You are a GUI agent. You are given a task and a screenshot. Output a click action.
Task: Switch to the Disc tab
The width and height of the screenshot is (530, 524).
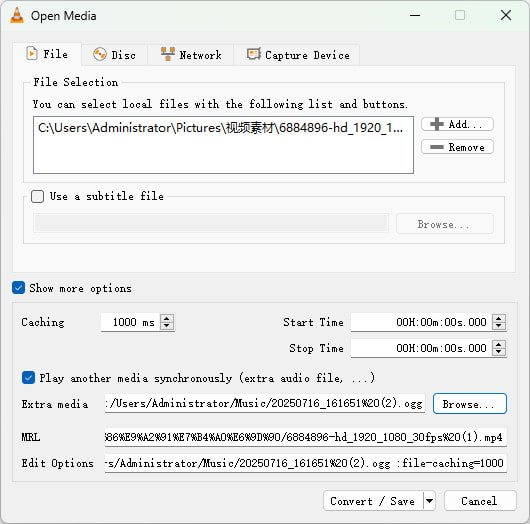[114, 55]
